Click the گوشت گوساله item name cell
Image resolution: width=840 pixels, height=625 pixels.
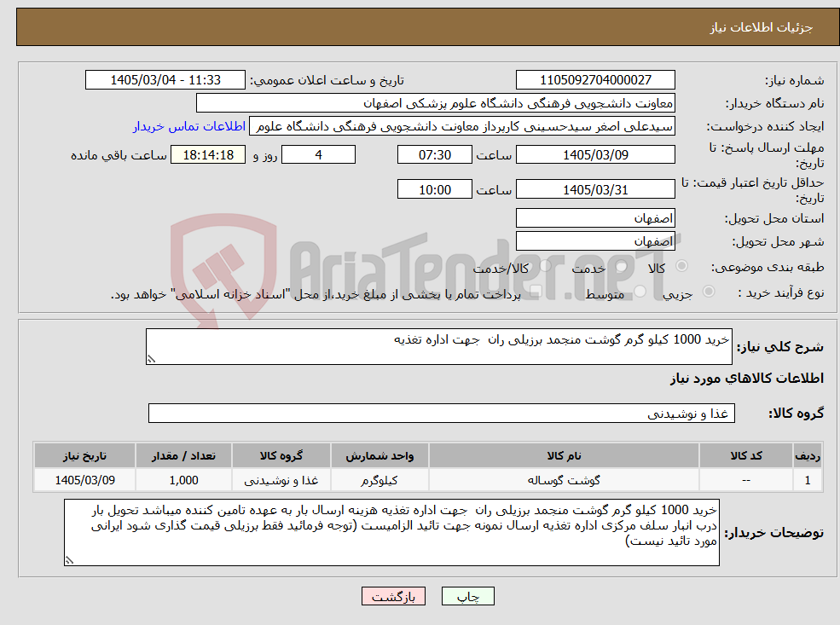click(564, 480)
